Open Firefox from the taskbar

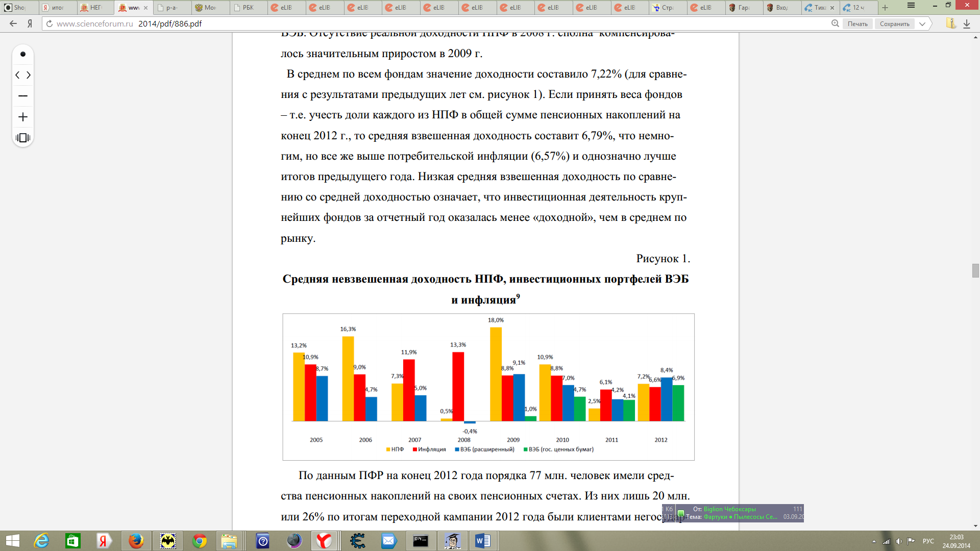tap(136, 541)
